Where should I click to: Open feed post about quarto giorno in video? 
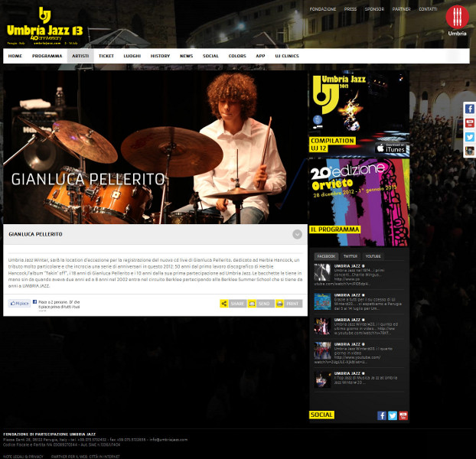(359, 353)
